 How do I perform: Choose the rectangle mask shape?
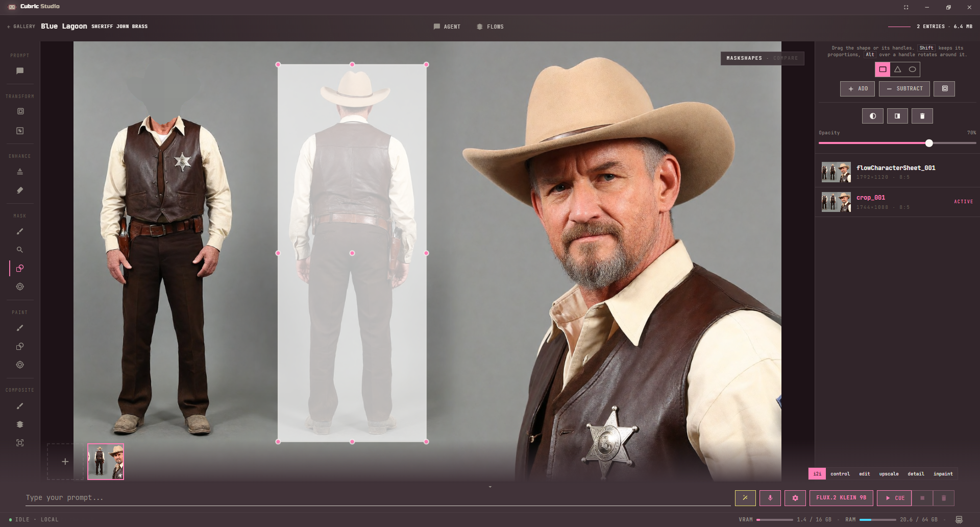click(883, 69)
